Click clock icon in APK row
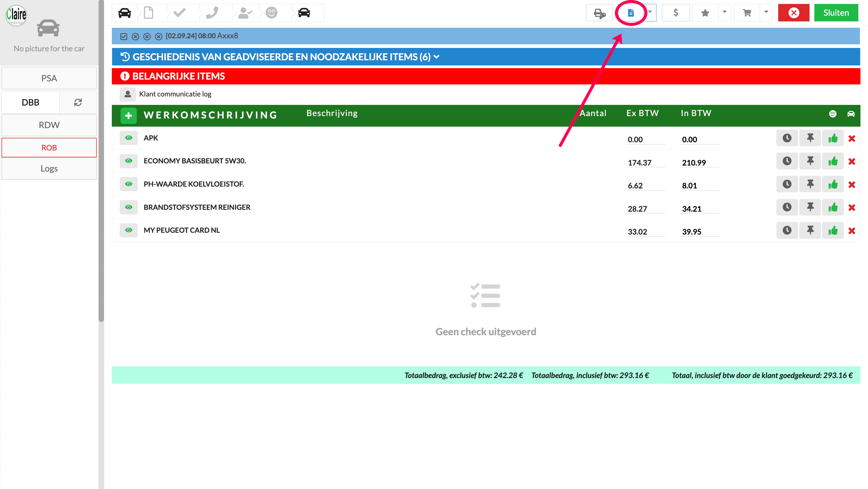Screen dimensions: 868x489 [x=787, y=138]
